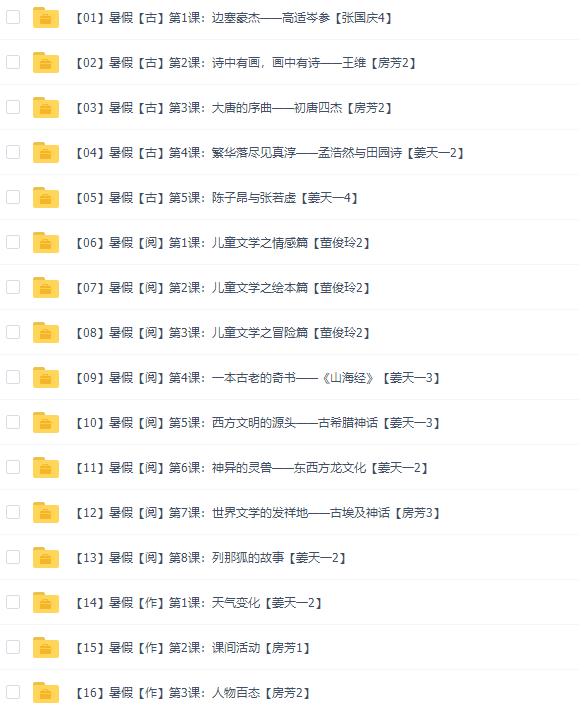Click folder icon for 【01】边塞豪杰 row

pos(46,17)
